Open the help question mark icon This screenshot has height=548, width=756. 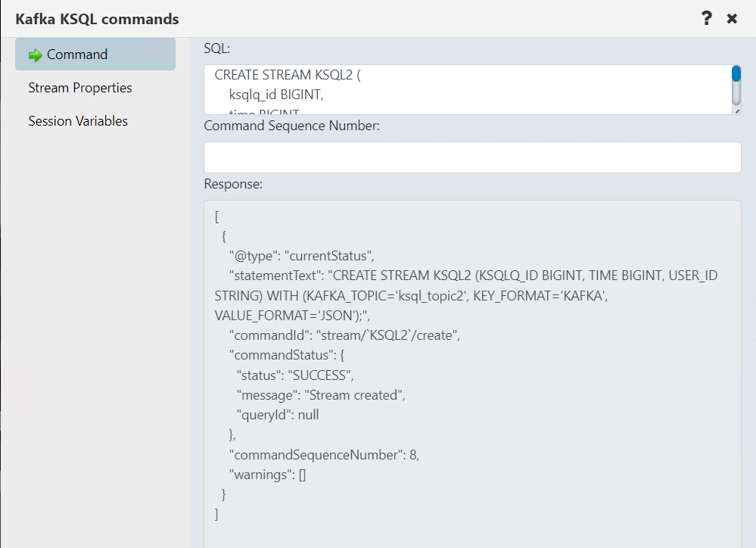706,18
